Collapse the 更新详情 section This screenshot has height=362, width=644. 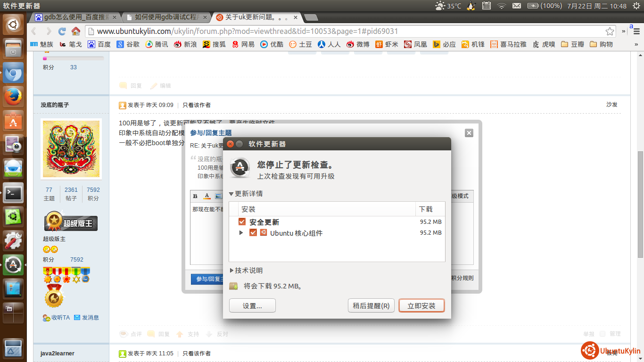[231, 194]
